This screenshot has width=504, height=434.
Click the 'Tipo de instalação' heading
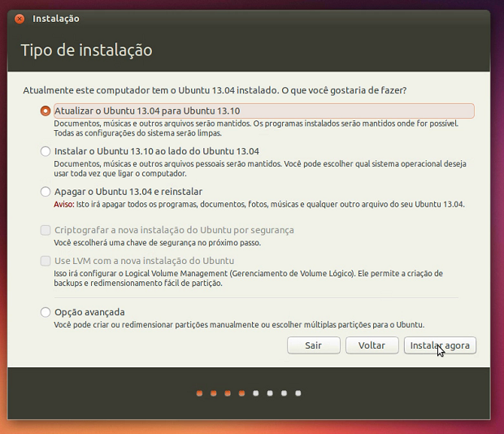point(86,50)
